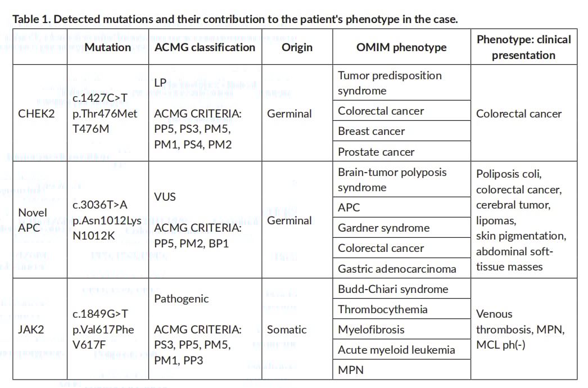The image size is (588, 388).
Task: Click the Pathogenic classification text
Action: [x=181, y=299]
